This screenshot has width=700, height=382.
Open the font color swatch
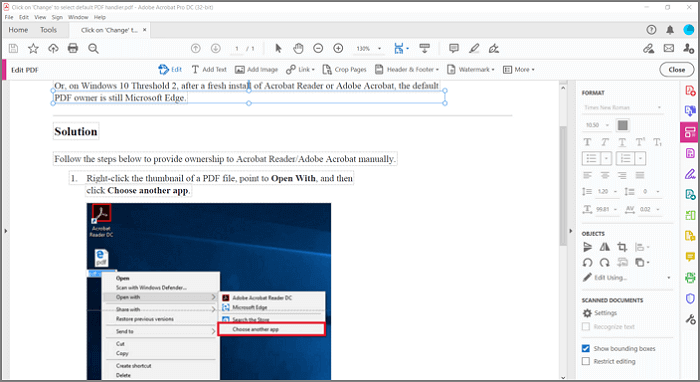(622, 125)
